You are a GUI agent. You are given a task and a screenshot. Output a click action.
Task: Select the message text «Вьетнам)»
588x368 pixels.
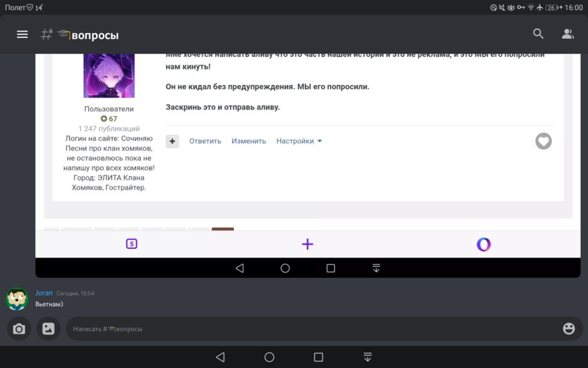49,304
